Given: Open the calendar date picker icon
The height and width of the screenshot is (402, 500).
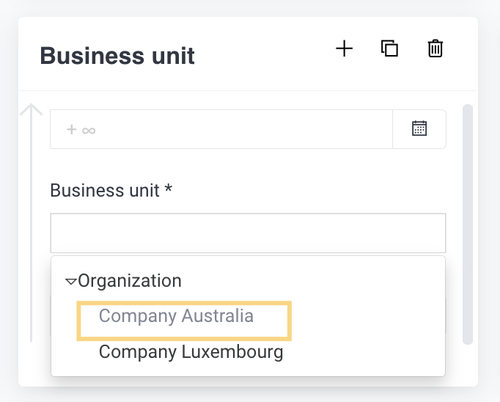Looking at the screenshot, I should (419, 129).
